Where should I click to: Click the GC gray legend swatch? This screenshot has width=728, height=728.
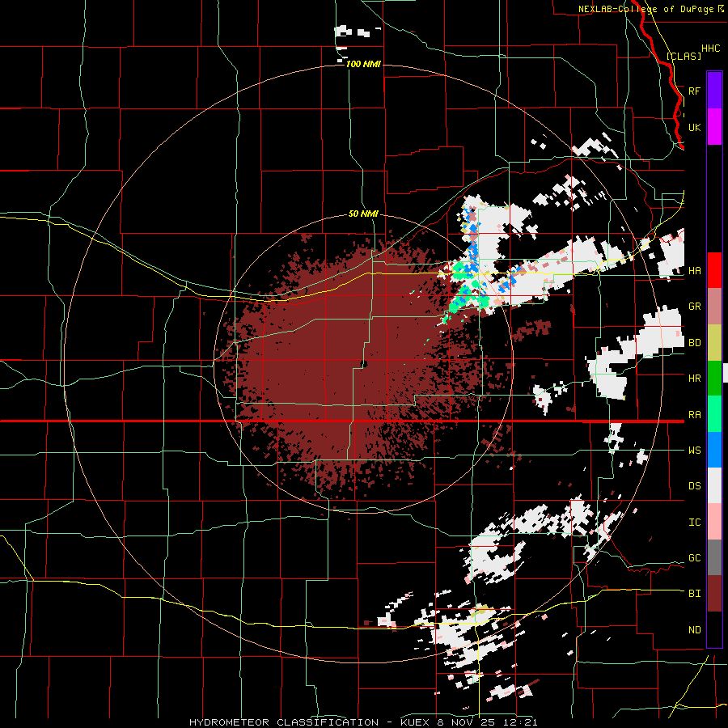click(714, 557)
